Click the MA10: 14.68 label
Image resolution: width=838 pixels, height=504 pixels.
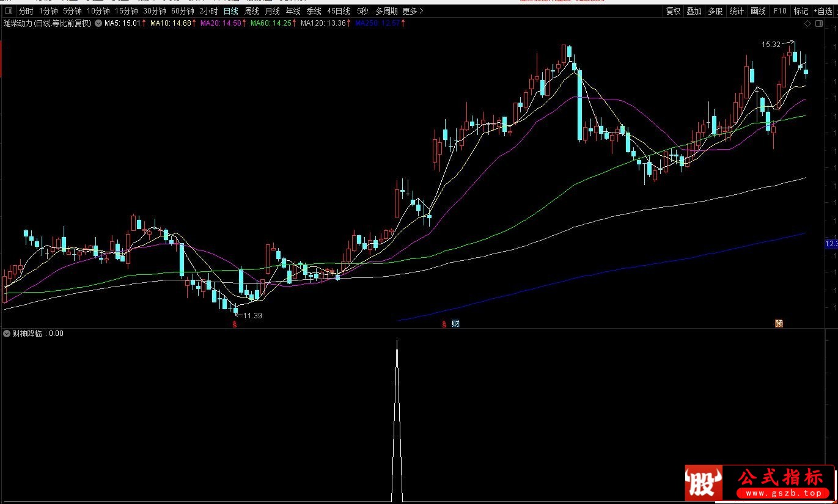(x=172, y=23)
